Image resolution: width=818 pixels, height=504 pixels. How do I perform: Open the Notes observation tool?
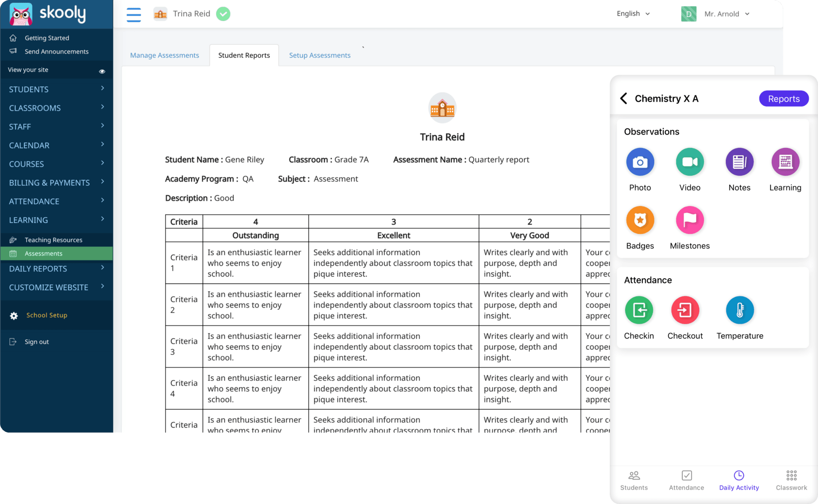pos(739,162)
